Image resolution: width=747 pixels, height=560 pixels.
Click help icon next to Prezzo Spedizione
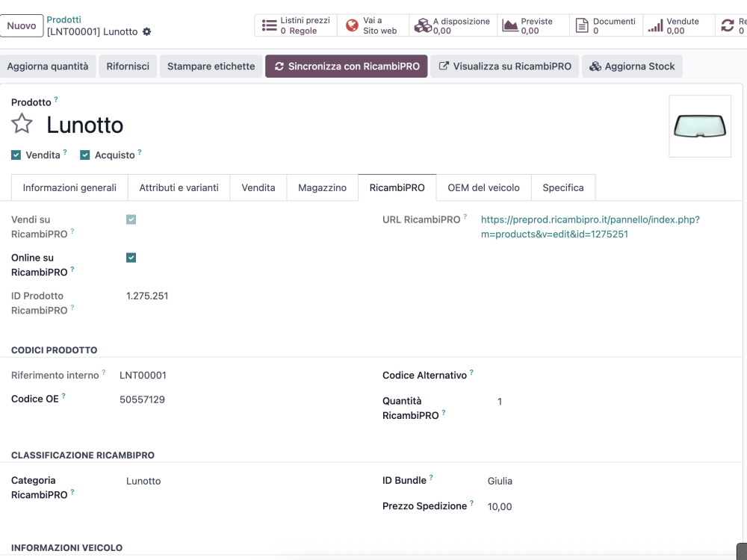pos(471,503)
